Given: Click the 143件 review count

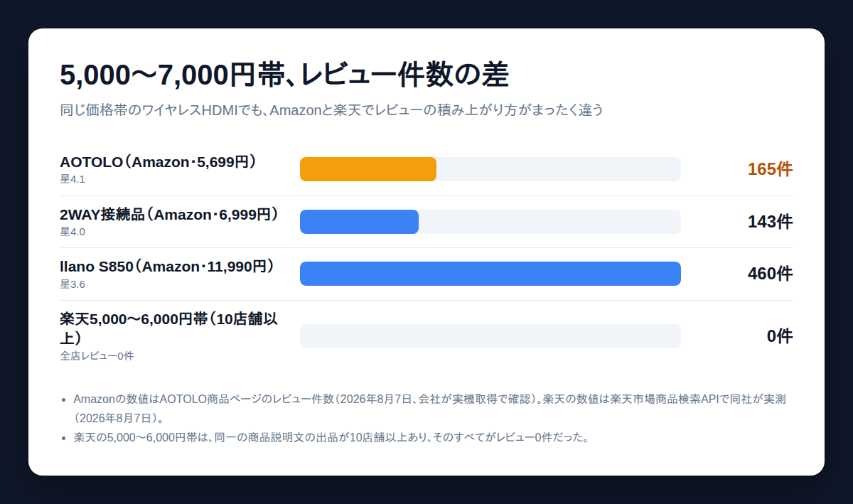Looking at the screenshot, I should [770, 222].
